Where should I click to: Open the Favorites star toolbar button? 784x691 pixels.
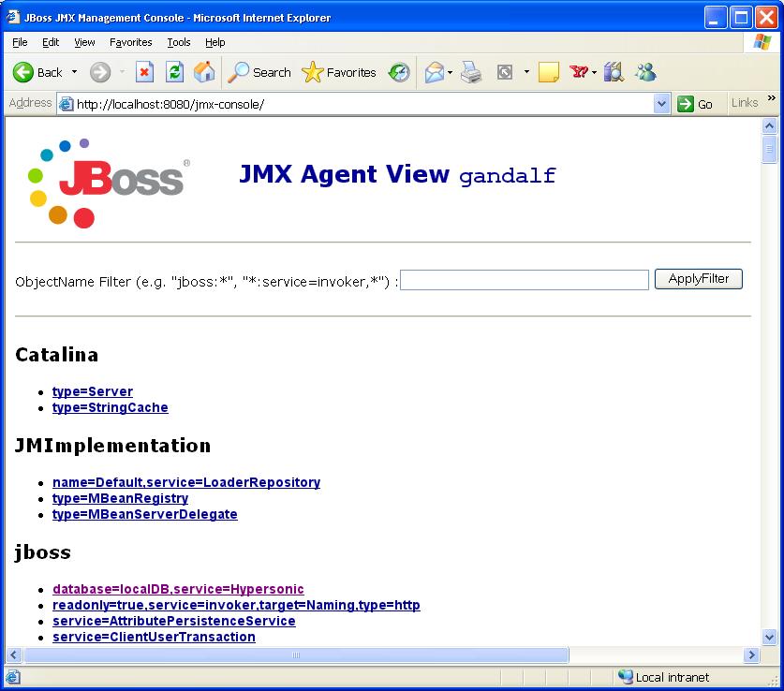click(339, 72)
